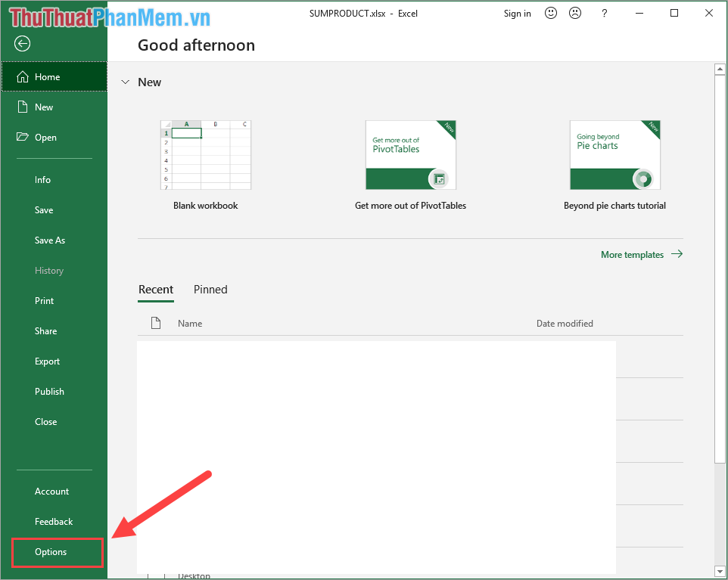This screenshot has height=580, width=728.
Task: Start the Beyond pie charts tutorial
Action: (x=614, y=155)
